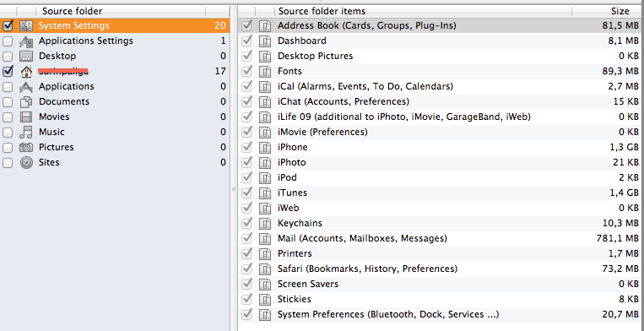Select the Screen Savers row text

coord(308,284)
